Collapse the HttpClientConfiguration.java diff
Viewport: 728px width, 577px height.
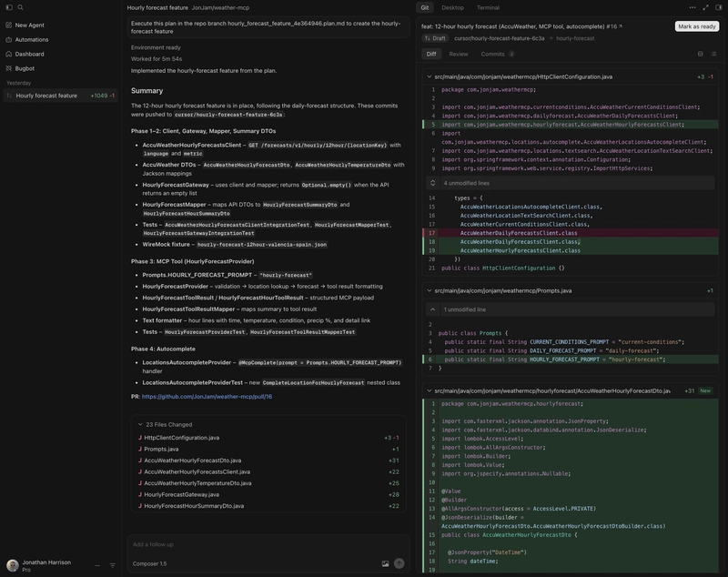[x=430, y=76]
